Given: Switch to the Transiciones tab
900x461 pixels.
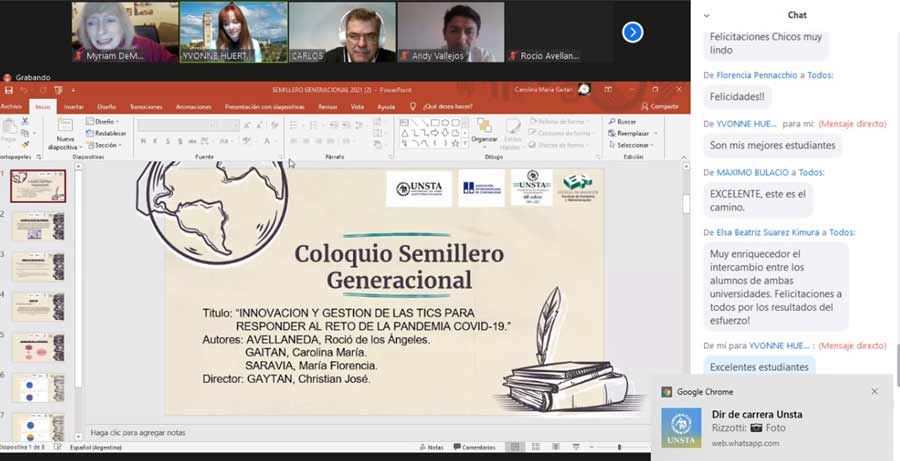Looking at the screenshot, I should click(145, 106).
